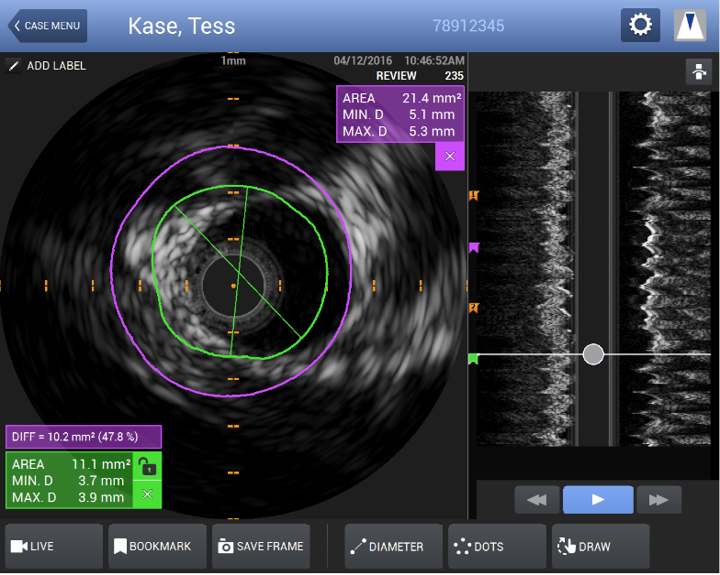Screen dimensions: 720x575
Task: Select the purple flag marker on the timeline
Action: (x=474, y=248)
